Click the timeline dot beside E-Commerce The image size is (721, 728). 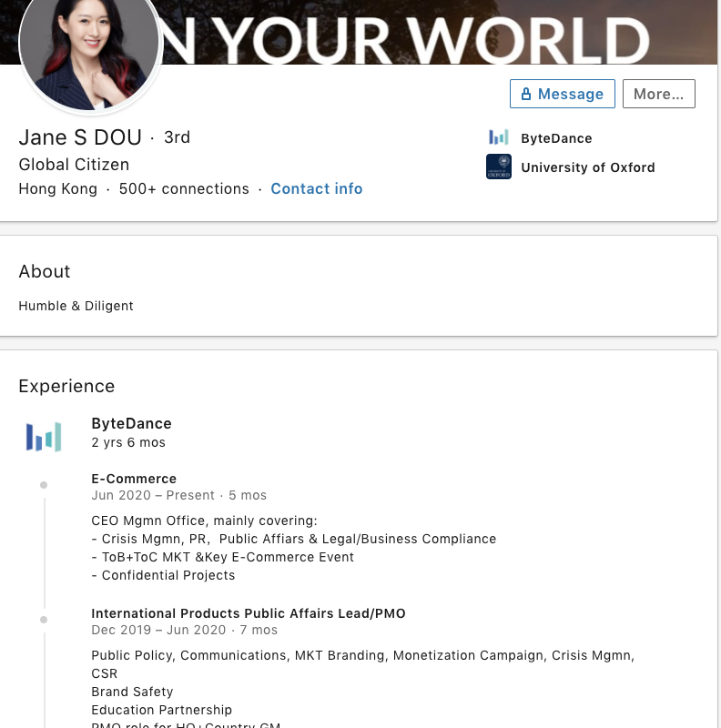(44, 485)
